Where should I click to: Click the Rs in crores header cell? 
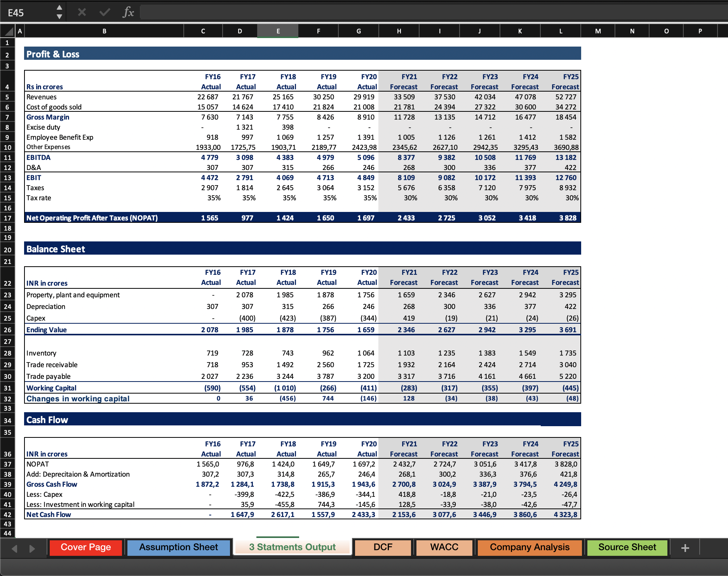pos(45,87)
